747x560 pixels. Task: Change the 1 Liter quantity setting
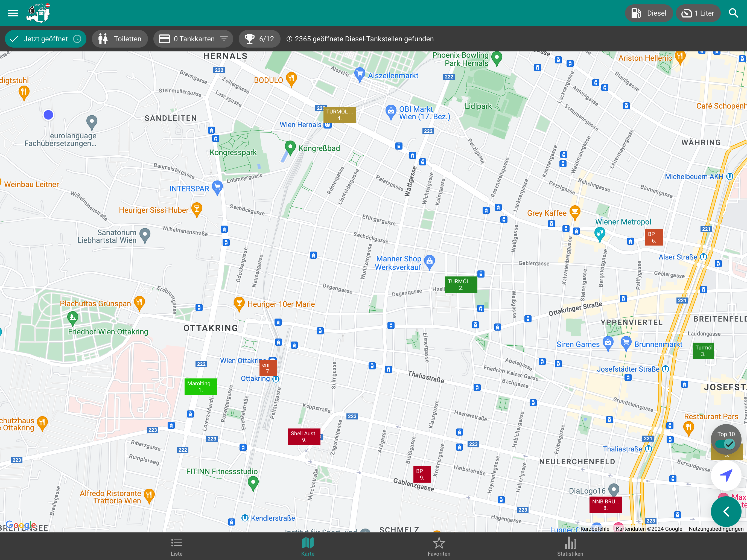[x=698, y=13]
